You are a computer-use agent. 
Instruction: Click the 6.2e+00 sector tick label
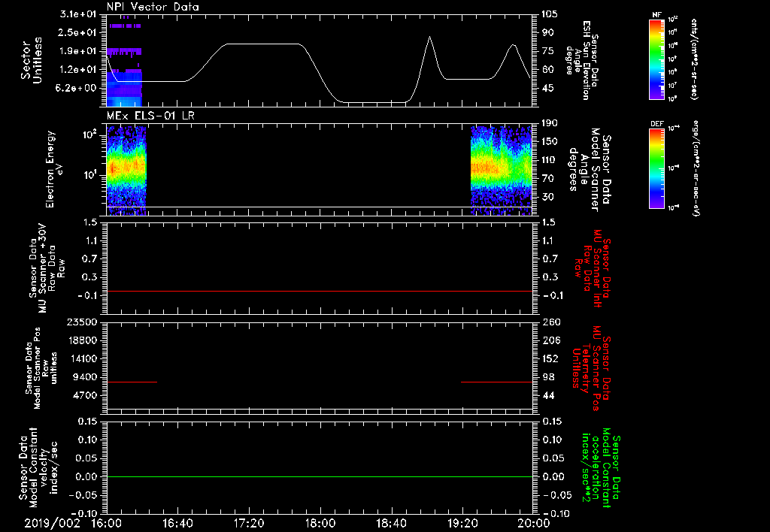pyautogui.click(x=77, y=89)
